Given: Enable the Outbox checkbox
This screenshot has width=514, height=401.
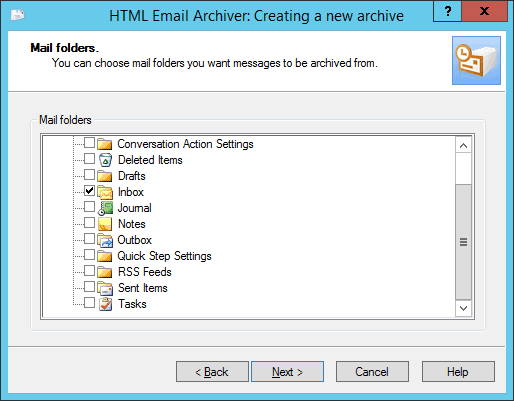Looking at the screenshot, I should (x=89, y=239).
